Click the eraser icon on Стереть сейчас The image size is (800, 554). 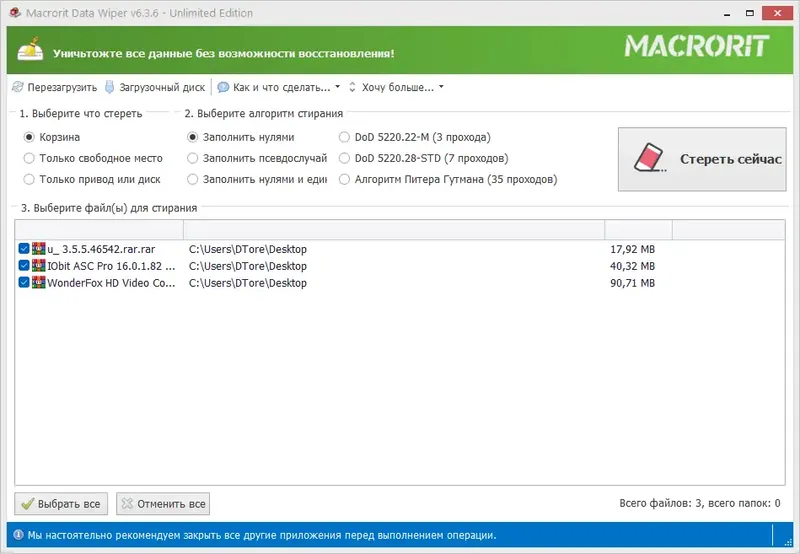[649, 159]
